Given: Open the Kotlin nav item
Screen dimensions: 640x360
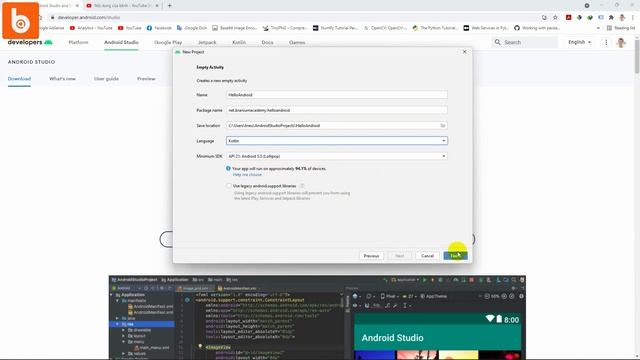Looking at the screenshot, I should click(x=239, y=42).
